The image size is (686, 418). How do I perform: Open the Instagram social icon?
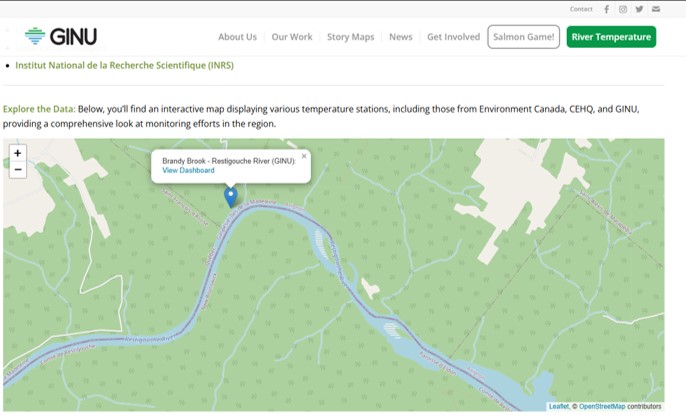(623, 9)
